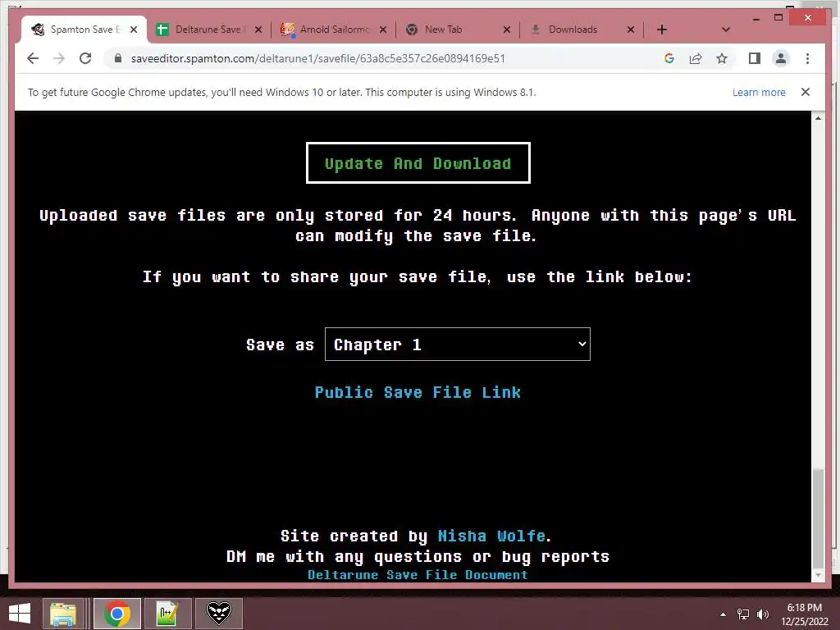Go back to the previous page
Screen dimensions: 840x630
coord(33,58)
